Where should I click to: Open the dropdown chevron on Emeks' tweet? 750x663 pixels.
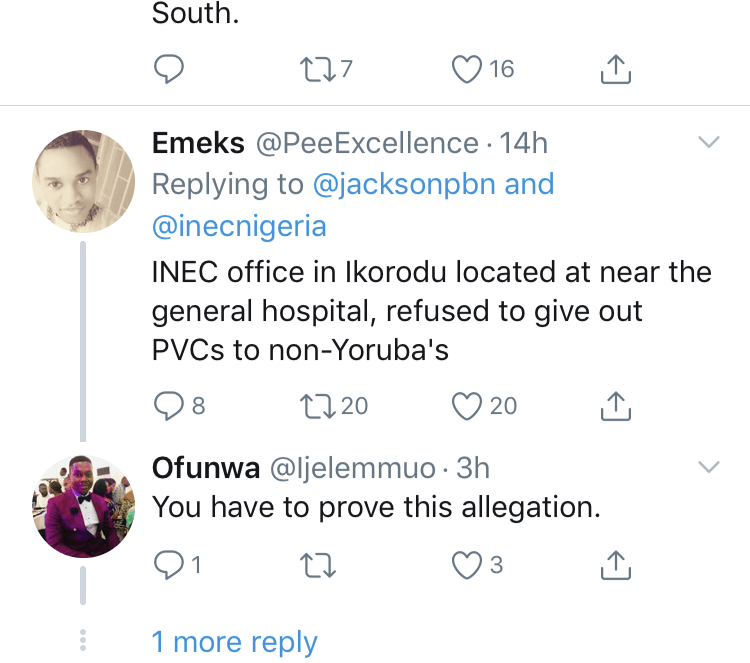708,142
